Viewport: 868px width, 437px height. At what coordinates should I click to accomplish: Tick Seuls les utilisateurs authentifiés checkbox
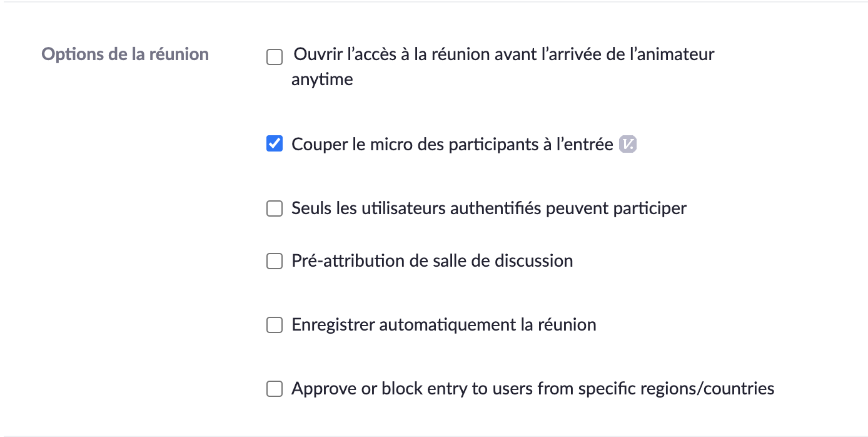click(275, 208)
